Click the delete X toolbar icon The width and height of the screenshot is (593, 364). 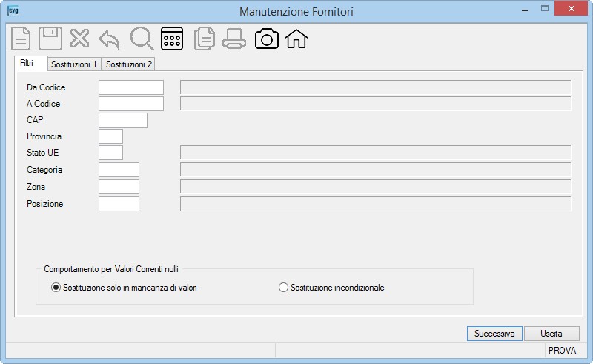tap(79, 39)
